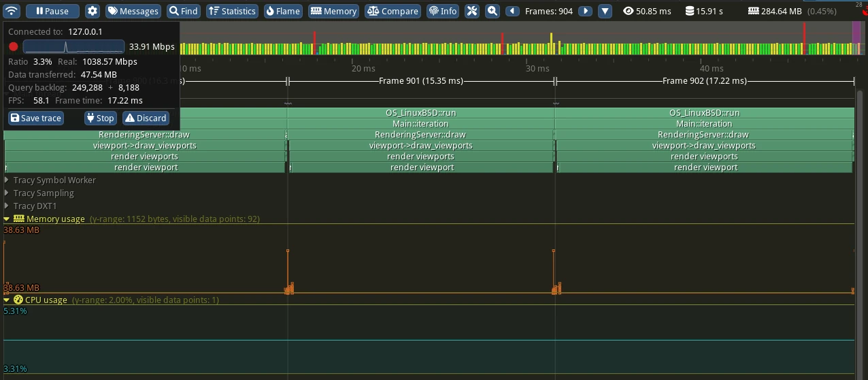Screen dimensions: 868x380
Task: Open the Compare traces window
Action: point(393,11)
